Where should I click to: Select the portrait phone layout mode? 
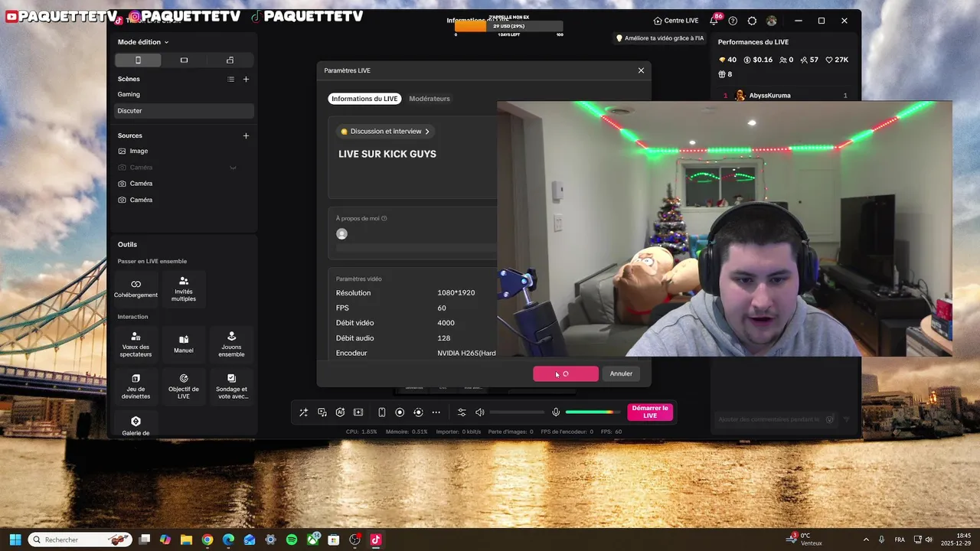click(138, 60)
